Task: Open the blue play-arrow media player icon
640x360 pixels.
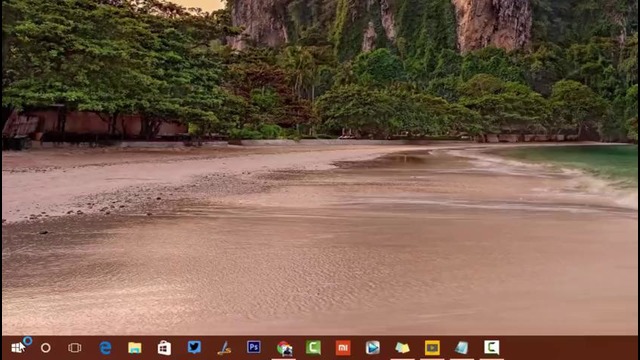Action: pyautogui.click(x=372, y=347)
